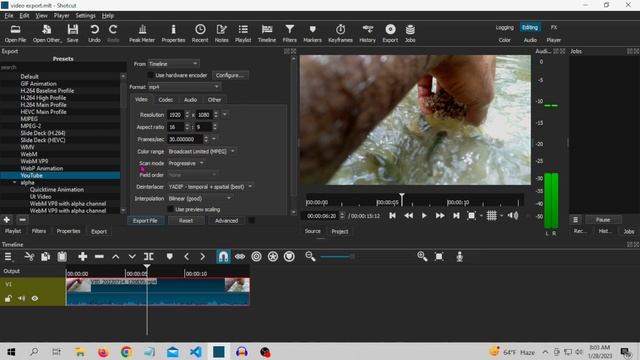The height and width of the screenshot is (360, 640).
Task: Open the Recent files panel
Action: pos(200,33)
